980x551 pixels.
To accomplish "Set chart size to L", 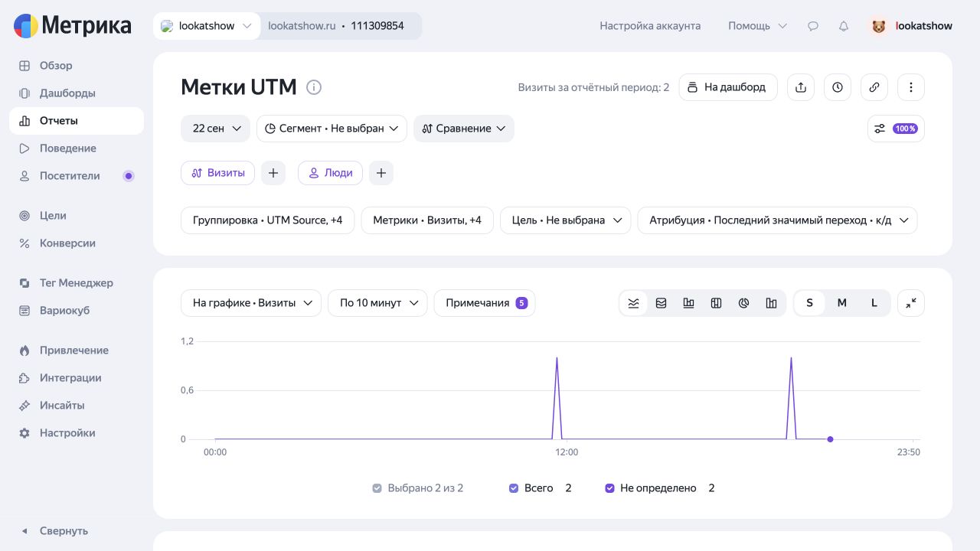I will point(874,303).
